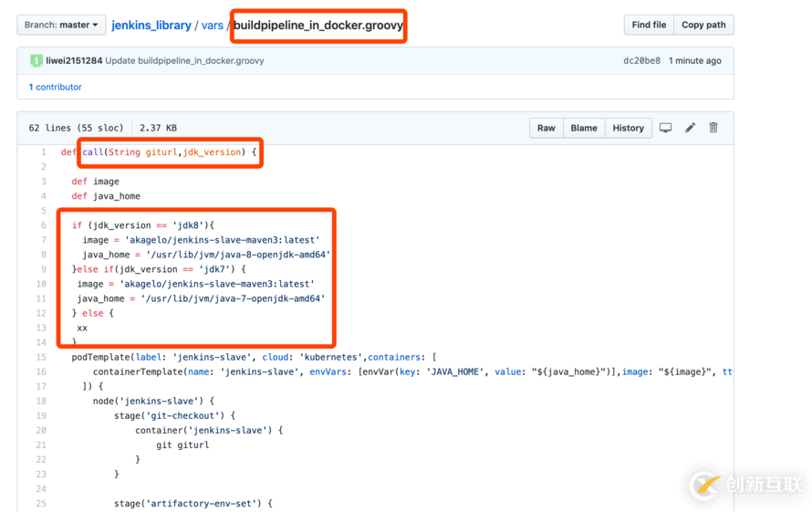The image size is (812, 512).
Task: Select line number 15
Action: (x=41, y=357)
